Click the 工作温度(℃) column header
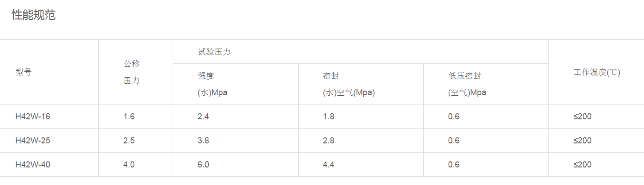 pos(596,72)
